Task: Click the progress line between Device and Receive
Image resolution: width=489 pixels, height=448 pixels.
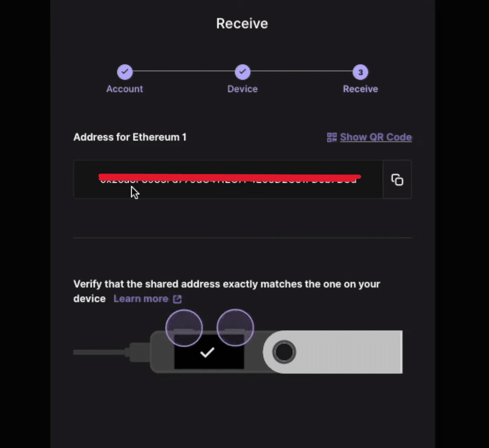Action: pyautogui.click(x=301, y=72)
